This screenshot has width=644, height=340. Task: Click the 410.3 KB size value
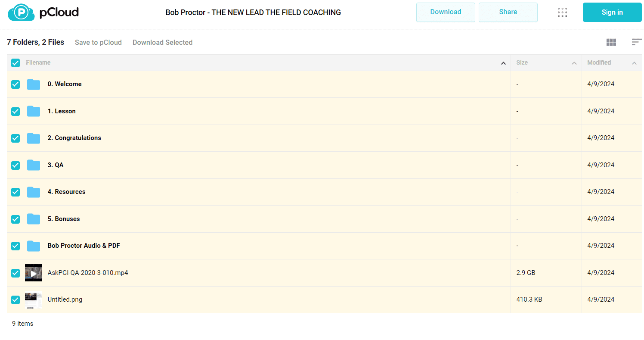click(529, 299)
